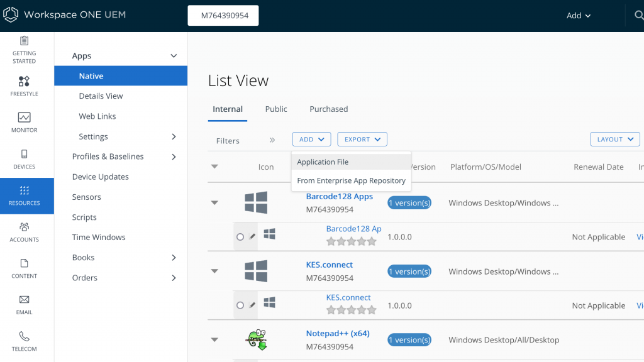644x362 pixels.
Task: Choose Application File from Add menu
Action: click(323, 162)
